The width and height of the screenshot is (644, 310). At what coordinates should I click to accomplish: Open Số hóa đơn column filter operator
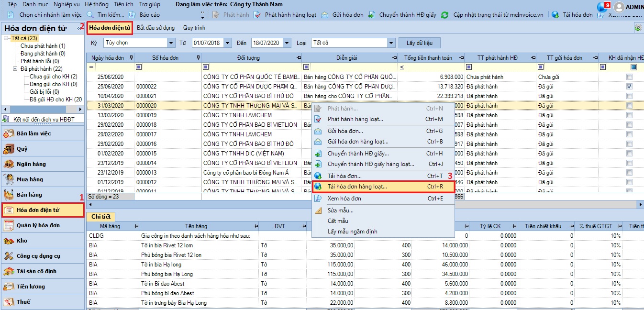pos(139,67)
